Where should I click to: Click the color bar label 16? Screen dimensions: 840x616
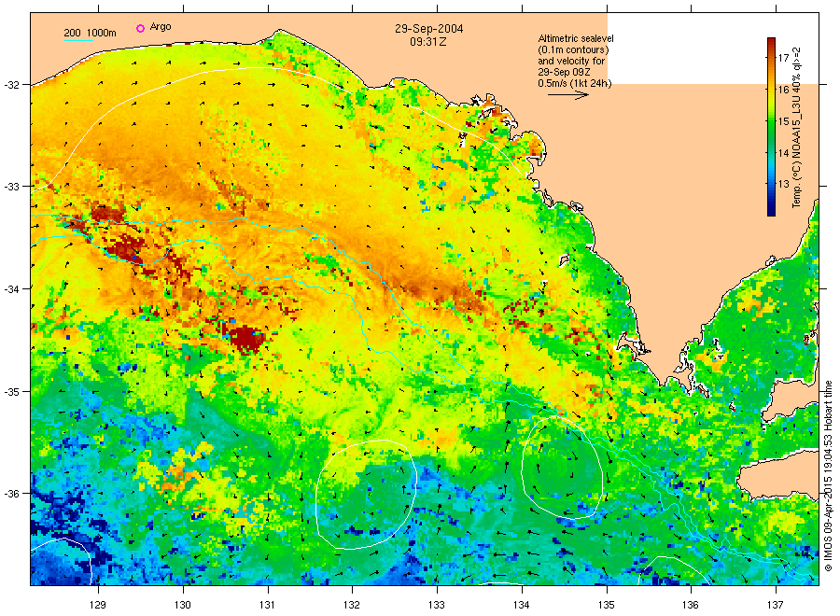click(784, 90)
